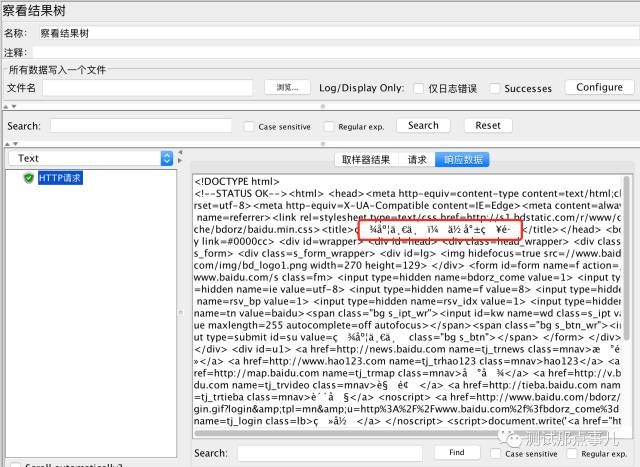This screenshot has width=640, height=467.
Task: Focus the 注释 comment input field
Action: [x=335, y=53]
